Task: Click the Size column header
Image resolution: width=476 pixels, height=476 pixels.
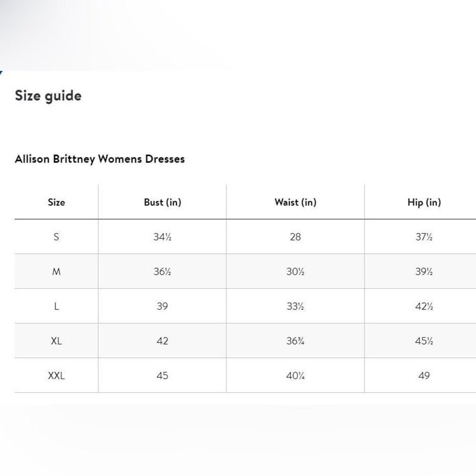Action: click(x=57, y=202)
